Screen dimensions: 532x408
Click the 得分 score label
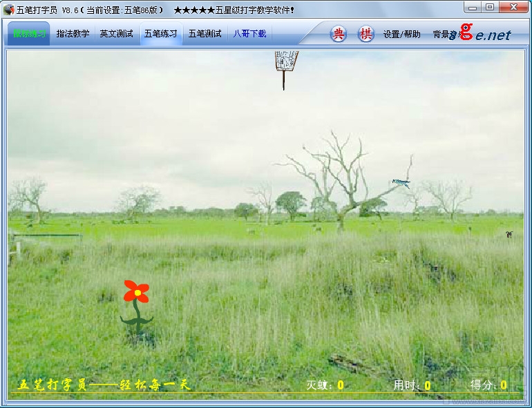point(483,385)
